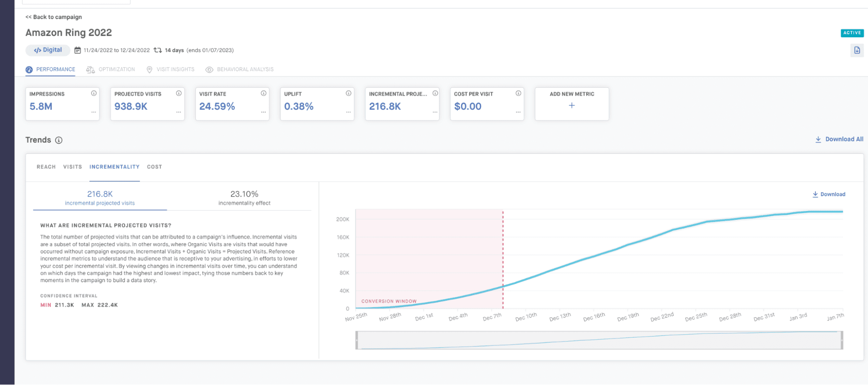The width and height of the screenshot is (868, 385).
Task: Download all trends data
Action: pos(839,139)
